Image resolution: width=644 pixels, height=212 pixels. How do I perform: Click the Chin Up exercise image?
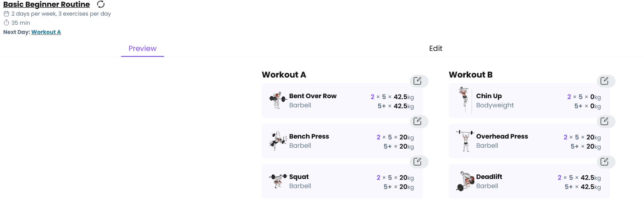[464, 100]
